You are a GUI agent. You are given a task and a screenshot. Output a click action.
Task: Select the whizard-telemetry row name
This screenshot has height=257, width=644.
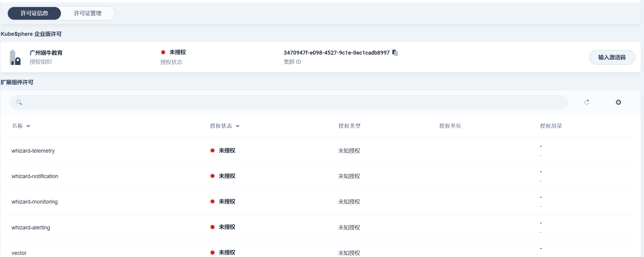33,151
